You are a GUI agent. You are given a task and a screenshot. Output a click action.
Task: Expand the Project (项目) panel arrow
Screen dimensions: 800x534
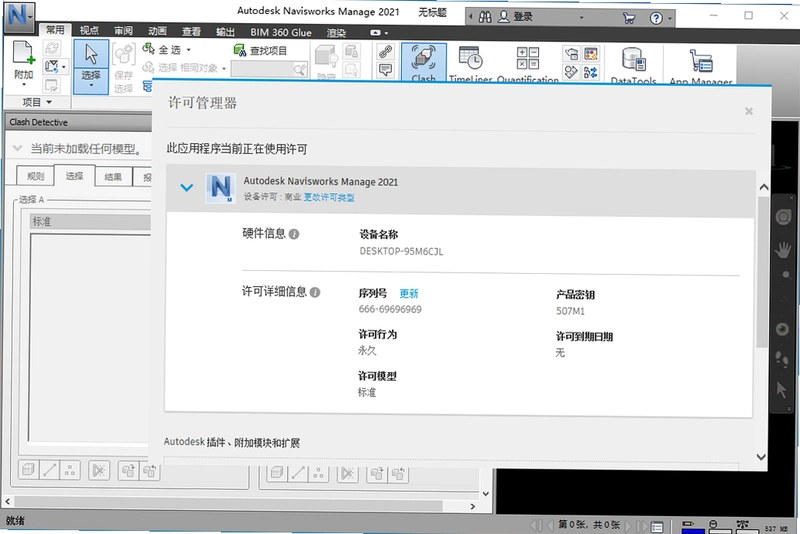(x=49, y=102)
